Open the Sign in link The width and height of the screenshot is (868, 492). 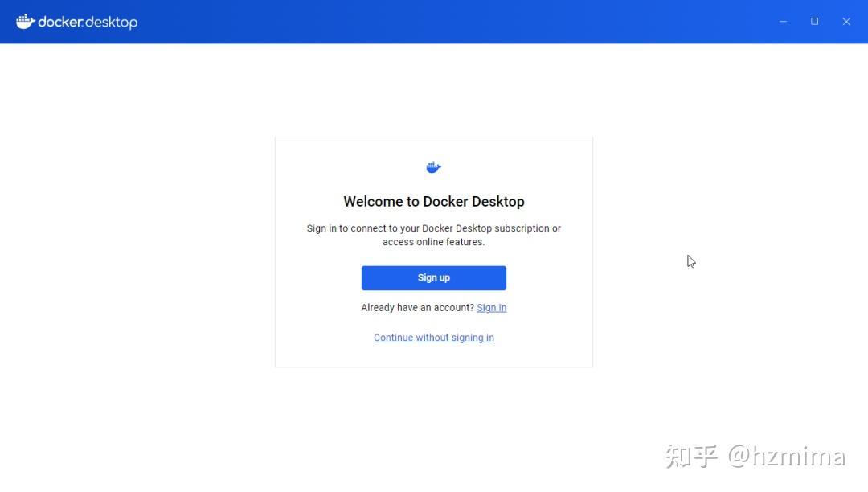coord(492,308)
